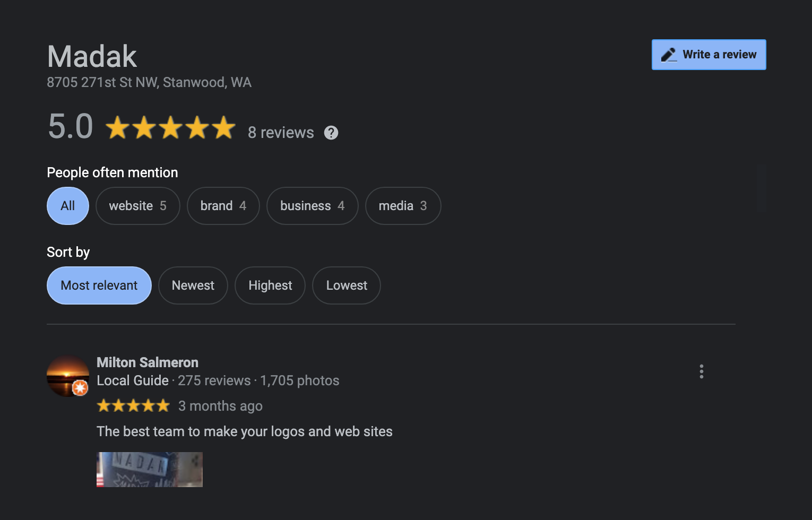Filter reviews mentioning media
Screen dimensions: 812x520
point(403,206)
